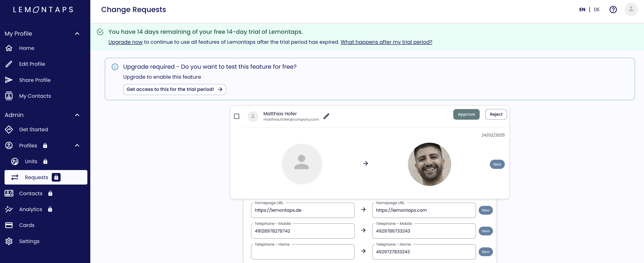Open My Contacts menu item
644x263 pixels.
[x=35, y=96]
